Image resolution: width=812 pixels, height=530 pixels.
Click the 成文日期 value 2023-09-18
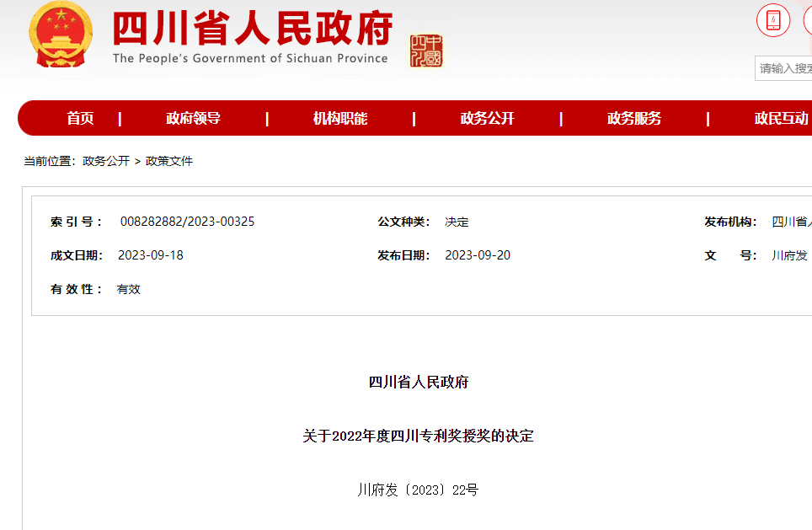pos(150,255)
